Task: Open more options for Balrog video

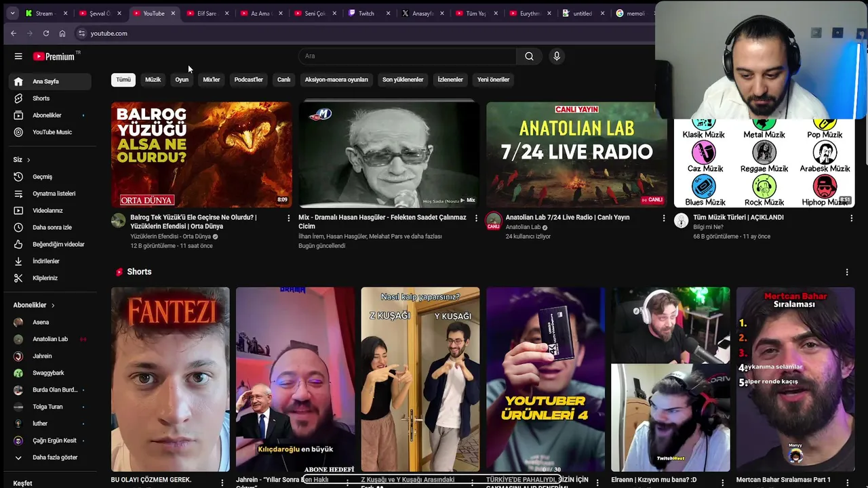Action: tap(289, 218)
